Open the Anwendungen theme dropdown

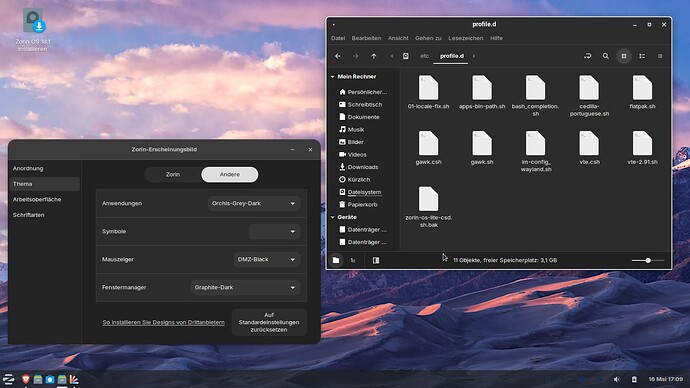click(254, 203)
